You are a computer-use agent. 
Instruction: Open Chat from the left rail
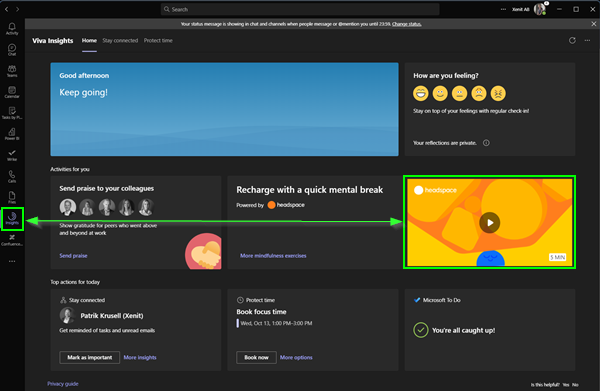(x=12, y=50)
